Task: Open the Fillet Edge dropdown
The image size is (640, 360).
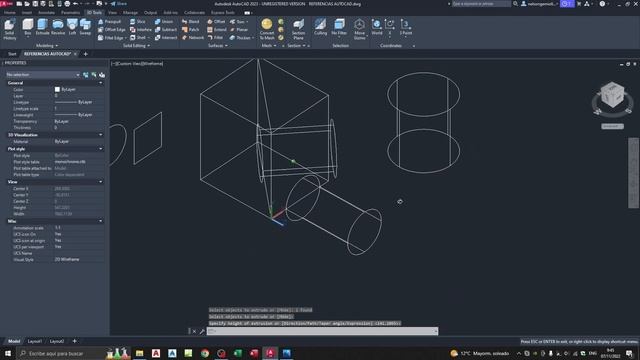Action: tap(126, 38)
